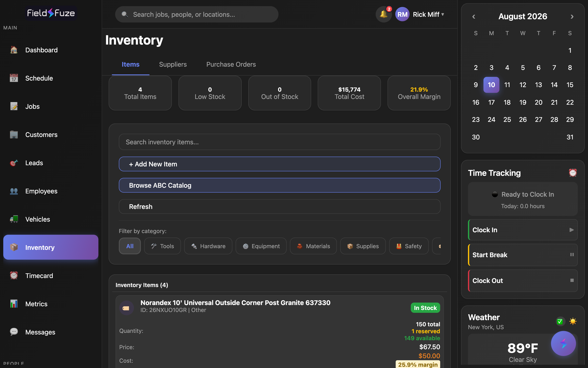Open the Rick Miff user dropdown
The image size is (588, 368).
(x=429, y=14)
